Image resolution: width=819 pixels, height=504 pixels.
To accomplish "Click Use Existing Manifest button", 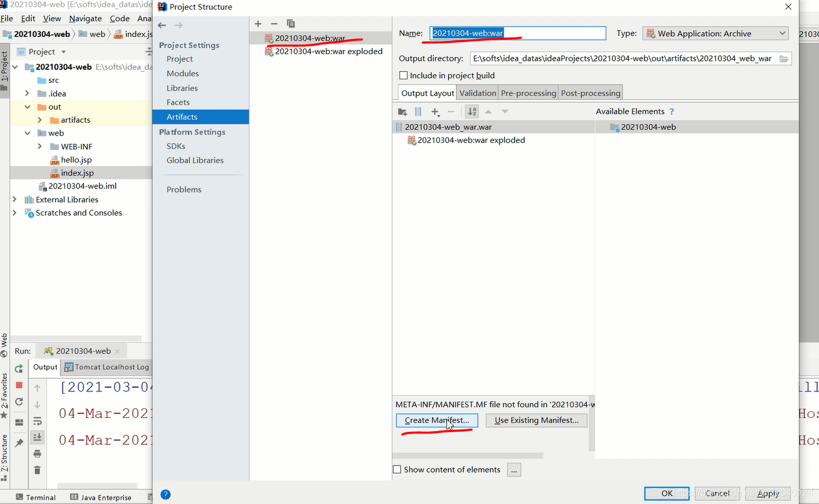I will [536, 420].
